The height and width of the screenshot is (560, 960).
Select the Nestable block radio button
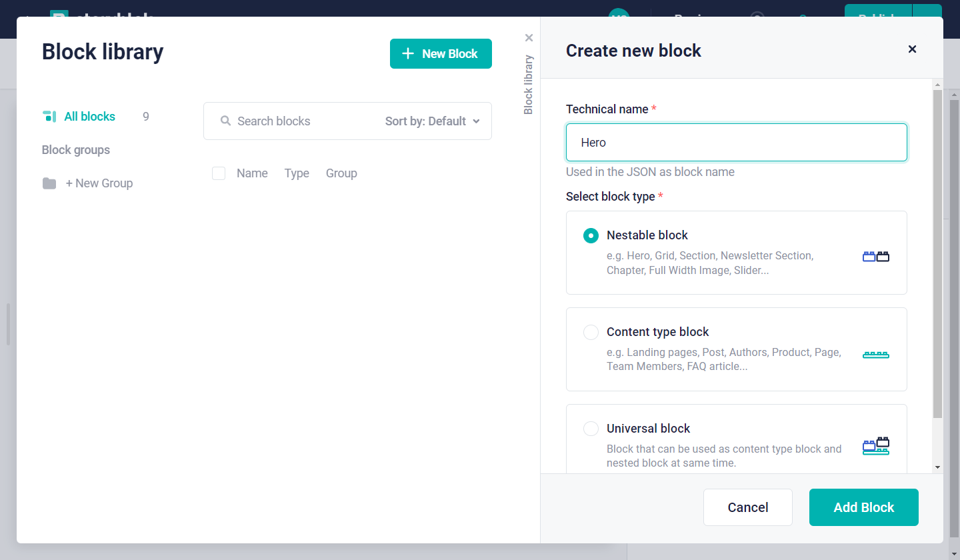click(591, 235)
